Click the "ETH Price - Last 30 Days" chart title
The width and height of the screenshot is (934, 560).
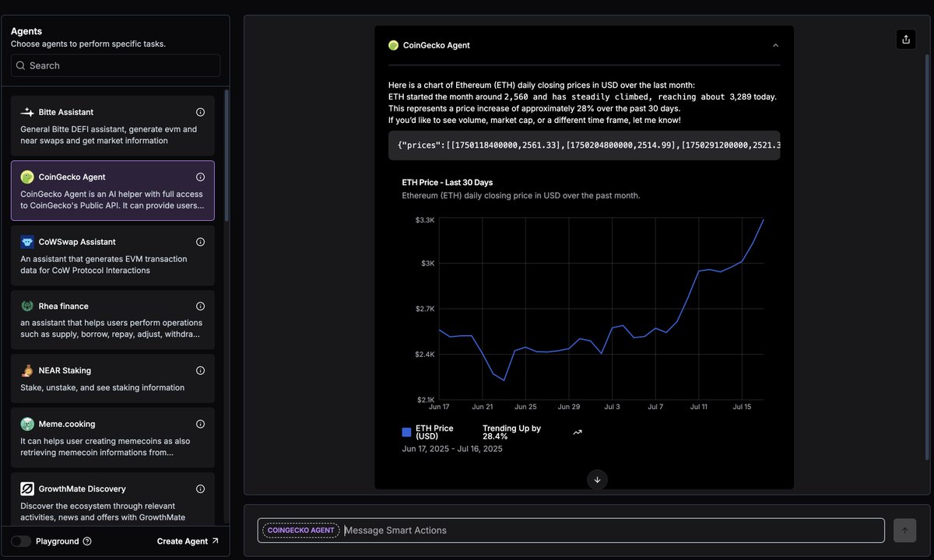coord(448,182)
